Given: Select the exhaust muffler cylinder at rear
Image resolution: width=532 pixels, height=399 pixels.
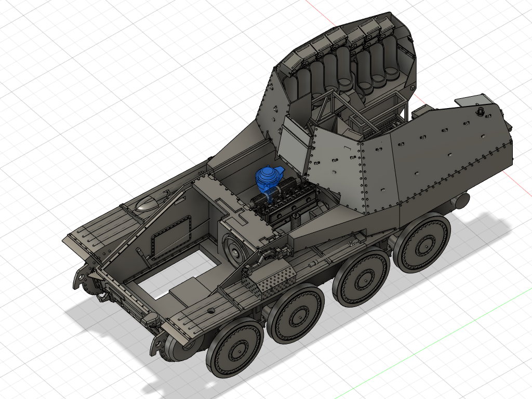Looking at the screenshot, I should 461,199.
